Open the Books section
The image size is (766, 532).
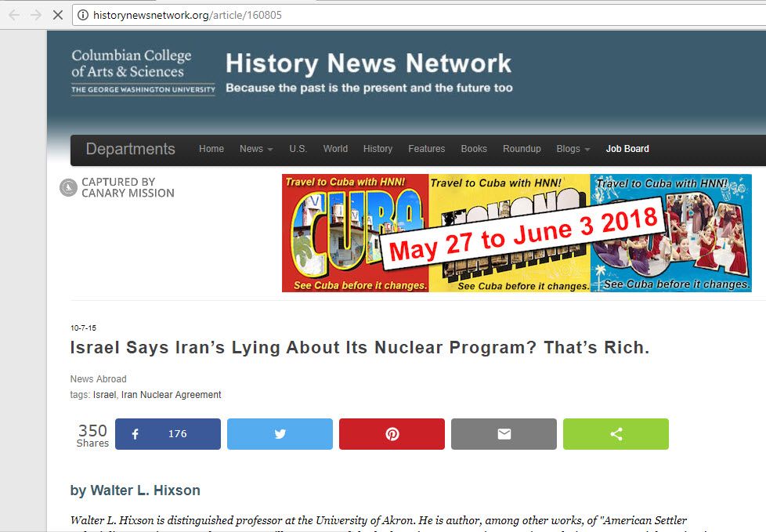[x=474, y=149]
